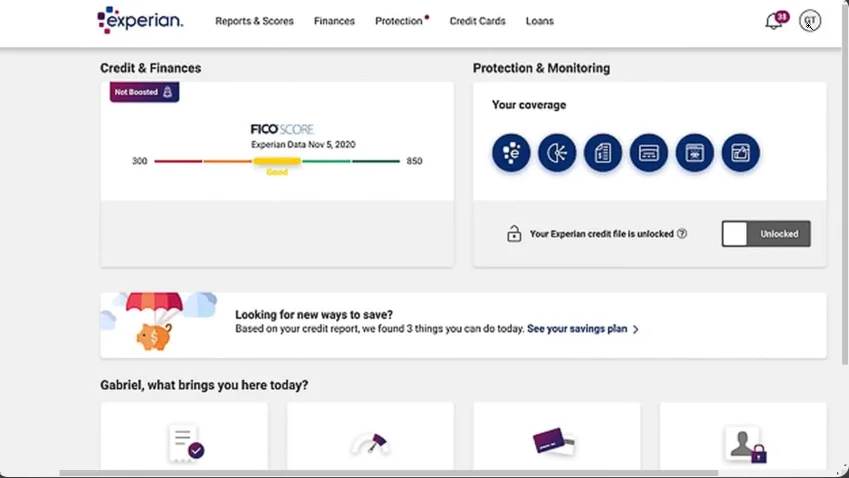Click the Experian logo

tap(140, 20)
